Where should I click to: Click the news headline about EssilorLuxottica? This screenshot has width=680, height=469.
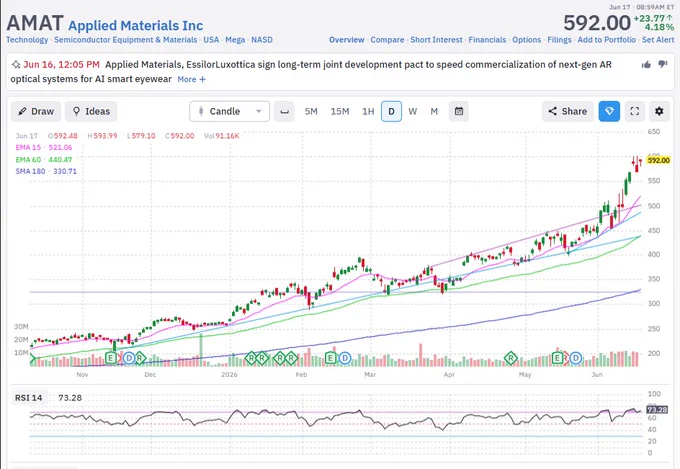point(311,72)
